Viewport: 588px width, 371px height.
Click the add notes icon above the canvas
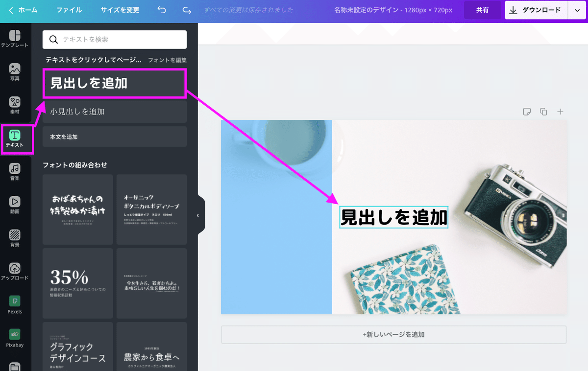pos(527,112)
